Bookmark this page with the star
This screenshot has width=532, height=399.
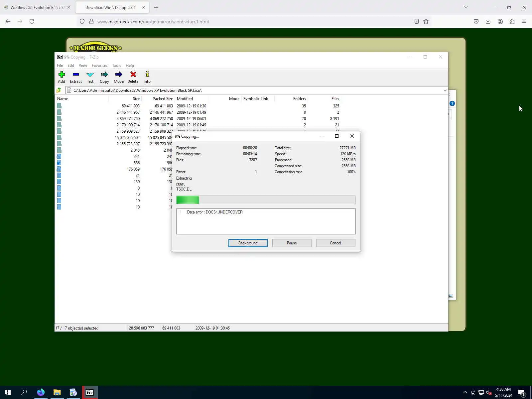click(x=426, y=21)
